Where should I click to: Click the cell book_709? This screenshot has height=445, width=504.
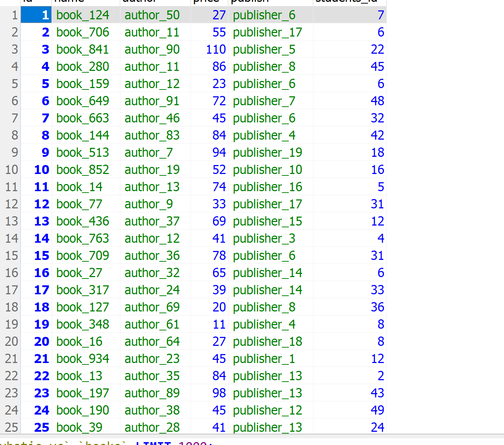[86, 255]
